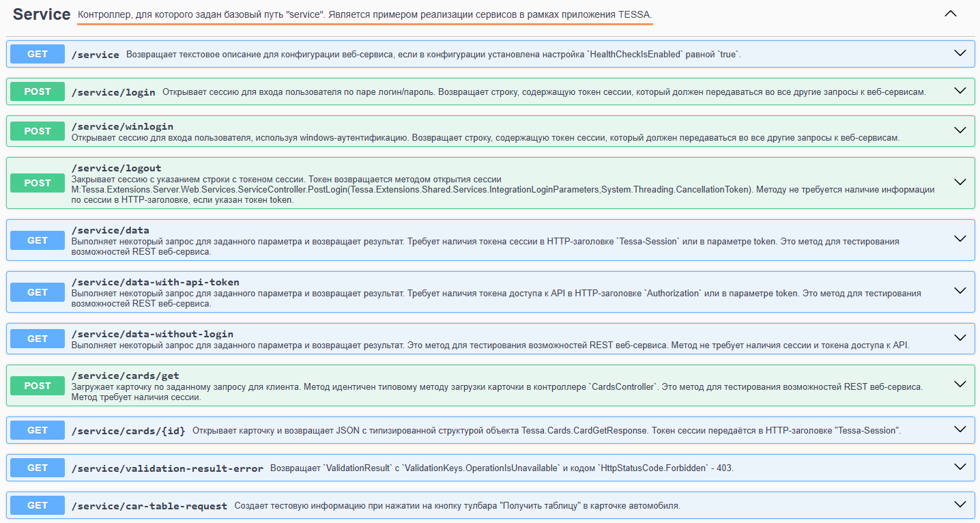Viewport: 980px width, 523px height.
Task: Open the /service/cards/get endpoint path
Action: pyautogui.click(x=125, y=376)
